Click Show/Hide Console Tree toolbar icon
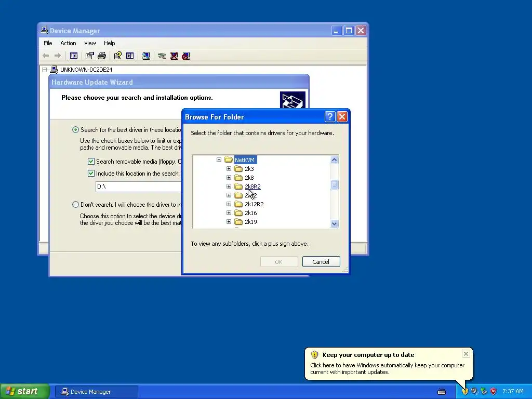Screen dimensions: 532x399 (x=74, y=56)
